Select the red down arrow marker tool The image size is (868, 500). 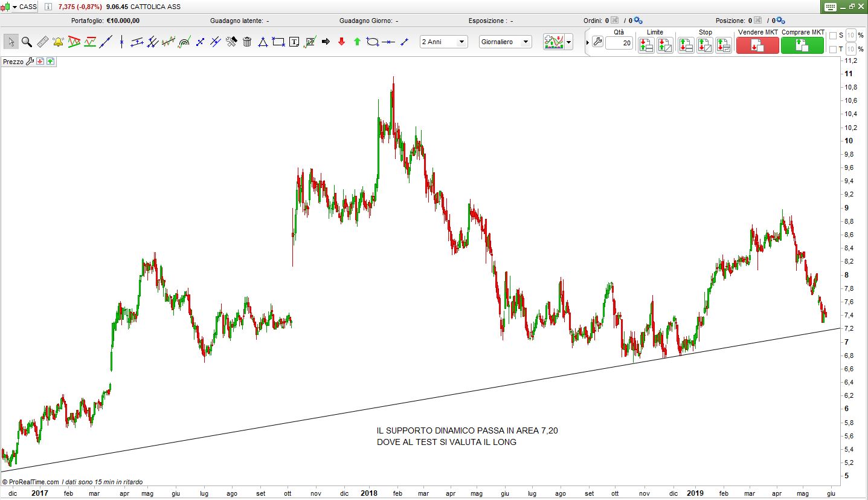(x=341, y=42)
